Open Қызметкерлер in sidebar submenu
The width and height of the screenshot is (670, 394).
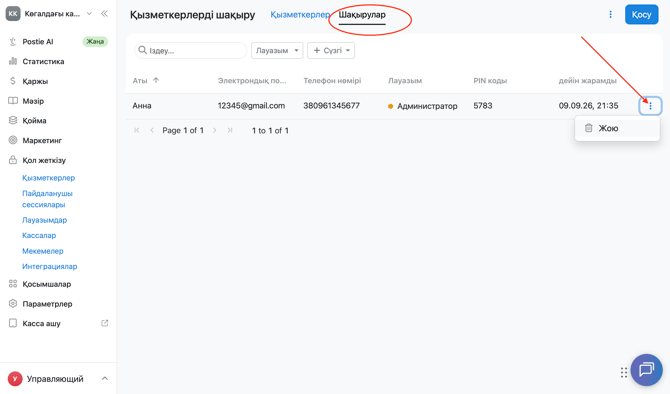click(48, 178)
